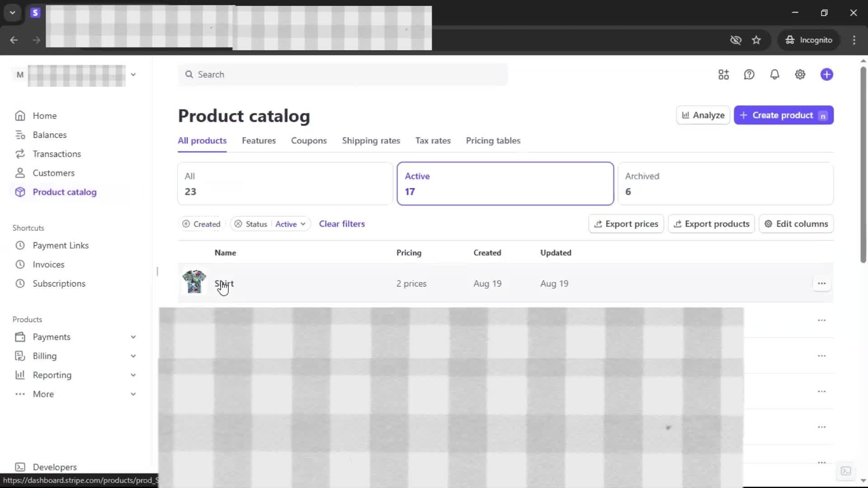Click the Created column header
This screenshot has width=868, height=488.
(x=487, y=253)
